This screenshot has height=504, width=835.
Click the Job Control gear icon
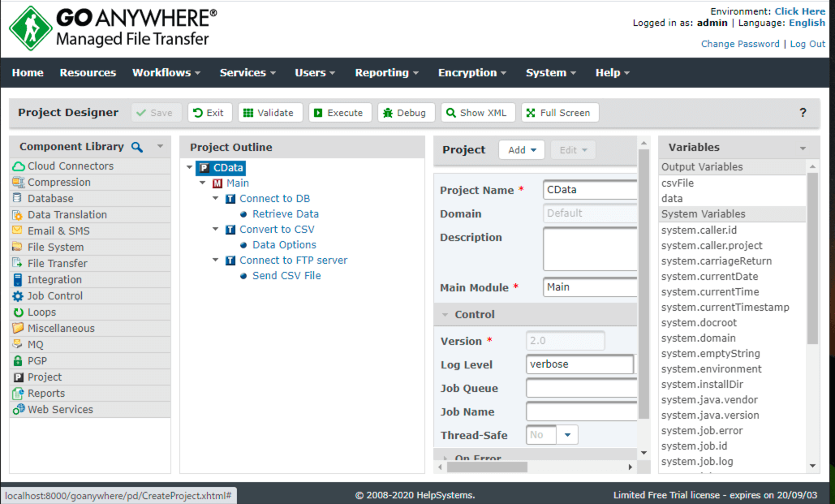click(x=18, y=296)
